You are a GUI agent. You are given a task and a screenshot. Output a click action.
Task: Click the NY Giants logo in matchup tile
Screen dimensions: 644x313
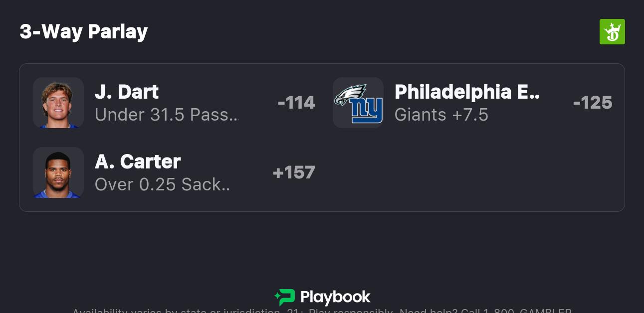click(x=367, y=111)
